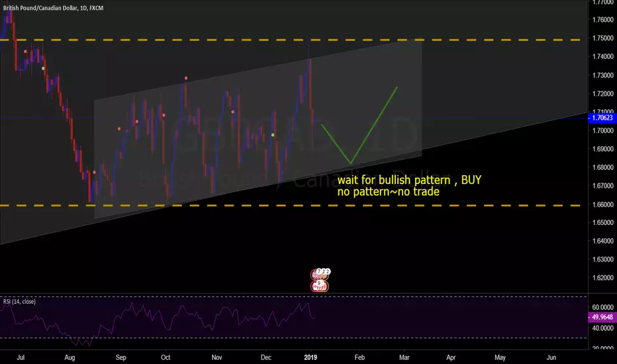Click the 1.67000 price axis label
The width and height of the screenshot is (617, 364).
point(603,186)
